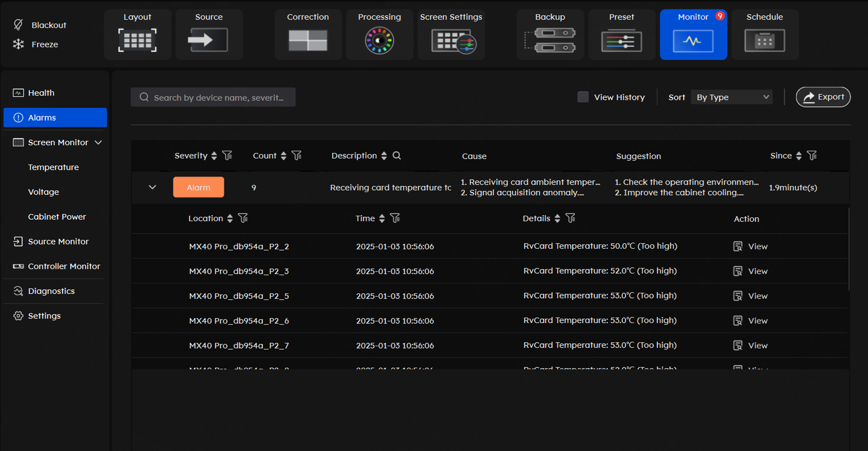Click the Export button
Image resolution: width=868 pixels, height=451 pixels.
click(823, 97)
